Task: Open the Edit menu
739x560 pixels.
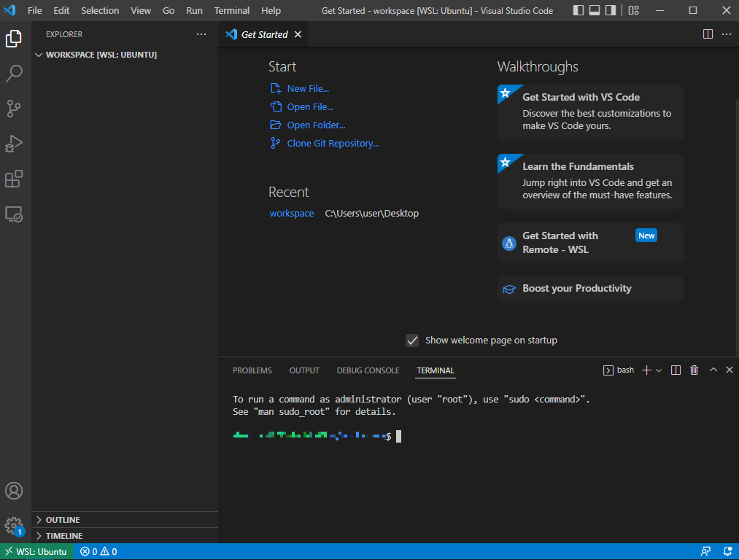Action: click(61, 10)
